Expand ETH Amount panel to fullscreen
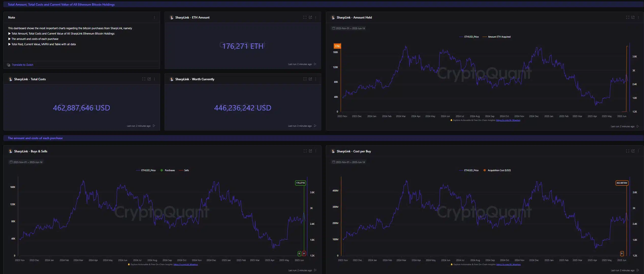This screenshot has height=274, width=644. coord(305,17)
